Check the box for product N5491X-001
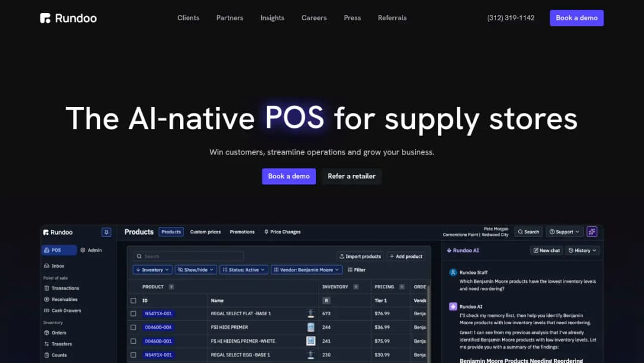 [133, 355]
